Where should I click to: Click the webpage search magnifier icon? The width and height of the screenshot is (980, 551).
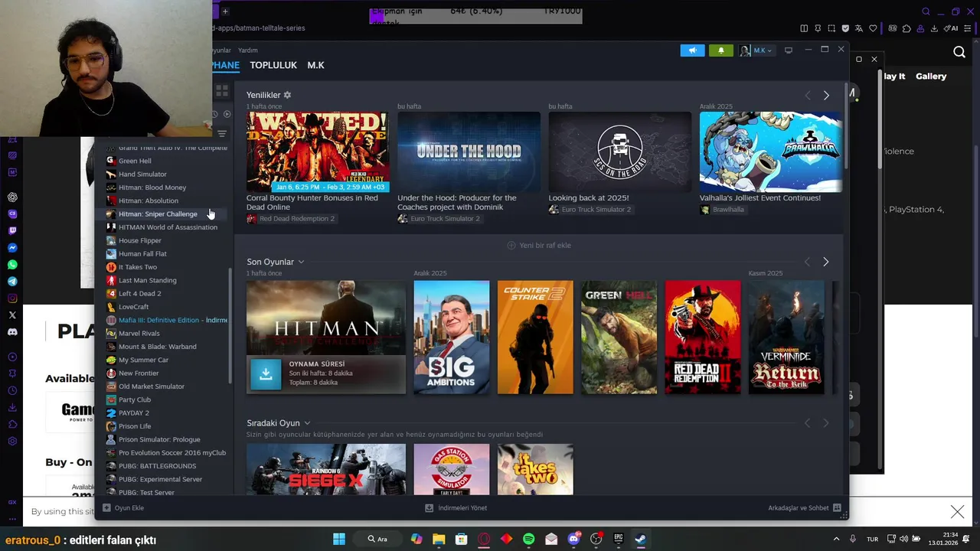point(959,52)
